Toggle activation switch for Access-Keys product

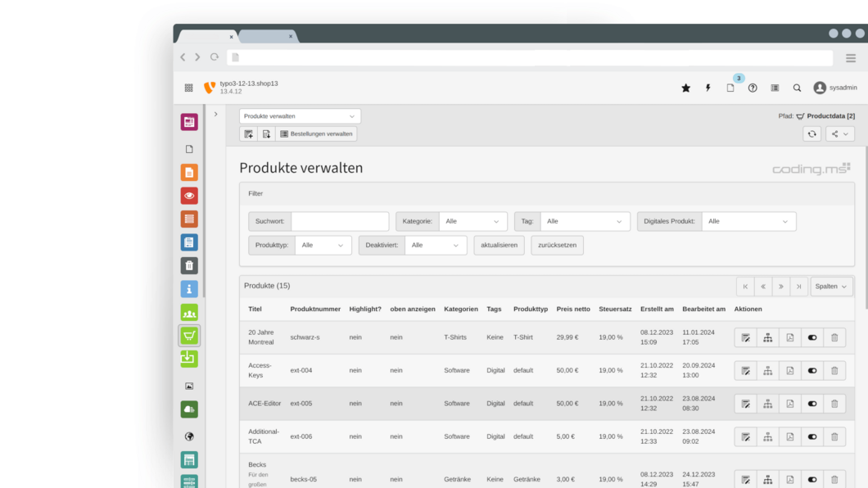point(811,370)
